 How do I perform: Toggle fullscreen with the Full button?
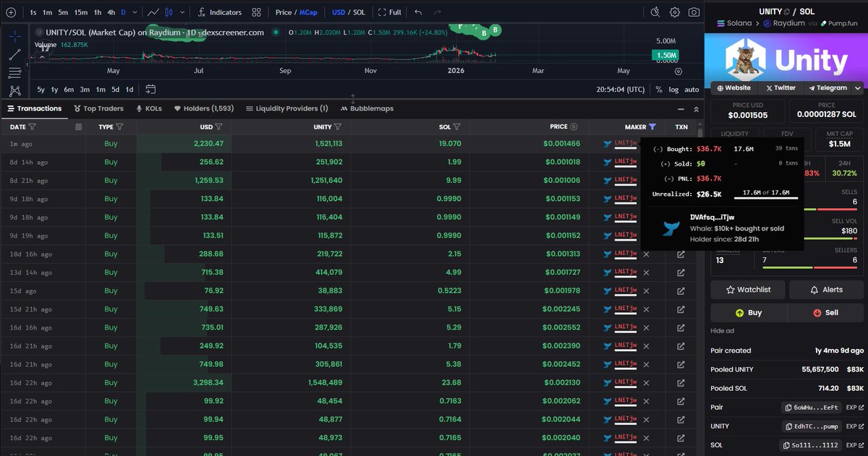pyautogui.click(x=389, y=12)
